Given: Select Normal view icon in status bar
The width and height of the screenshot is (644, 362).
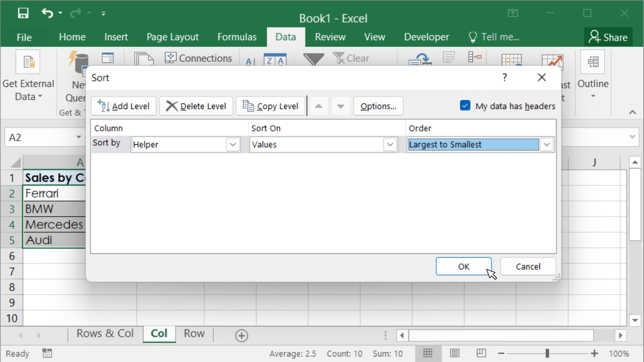Looking at the screenshot, I should [x=428, y=353].
